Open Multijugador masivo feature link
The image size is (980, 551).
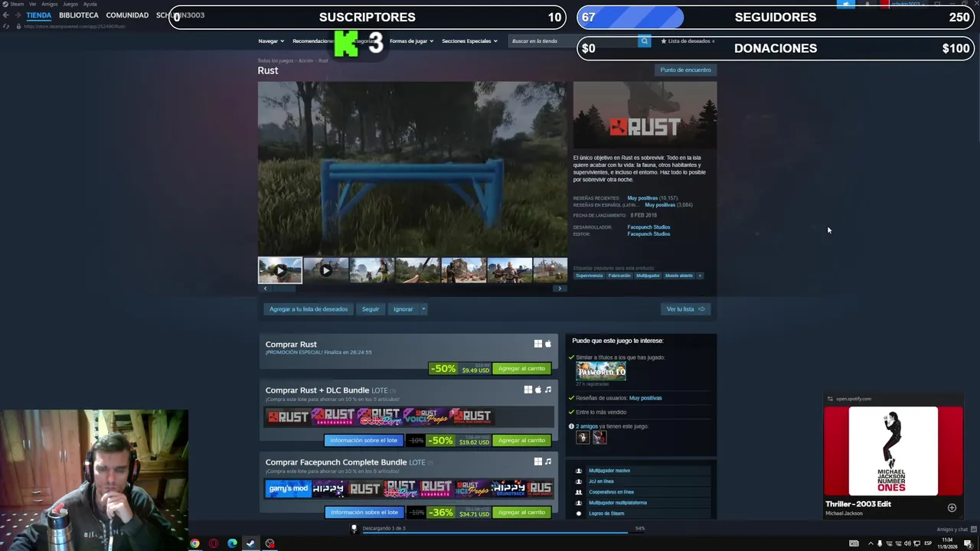pos(609,471)
